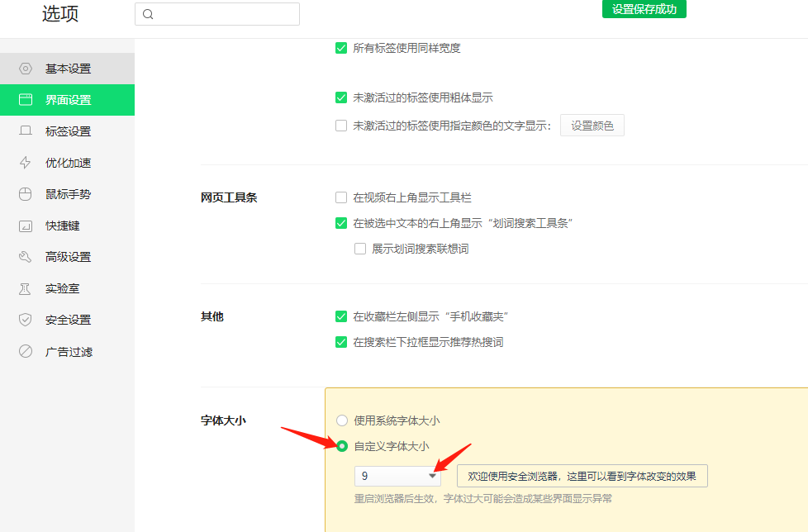Screen dimensions: 808x532
Task: Click the 优化加速 lightning icon
Action: [x=26, y=163]
